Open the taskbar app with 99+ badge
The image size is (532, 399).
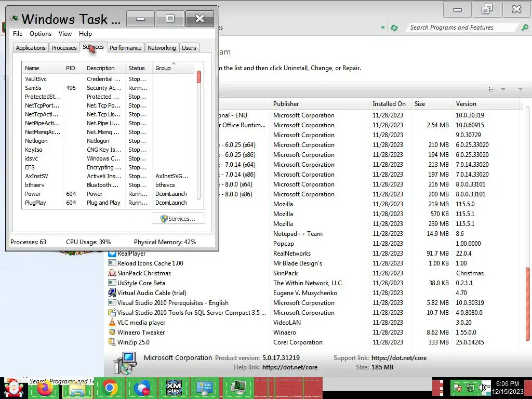142,388
